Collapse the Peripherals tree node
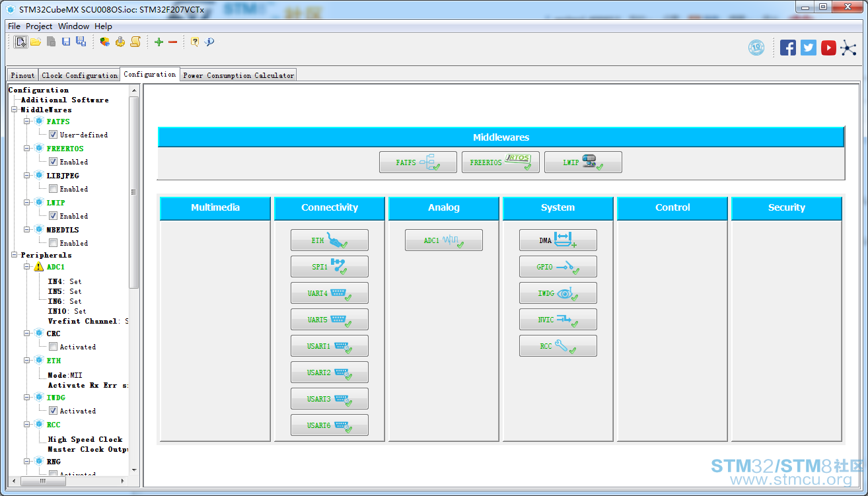868x496 pixels. (15, 255)
